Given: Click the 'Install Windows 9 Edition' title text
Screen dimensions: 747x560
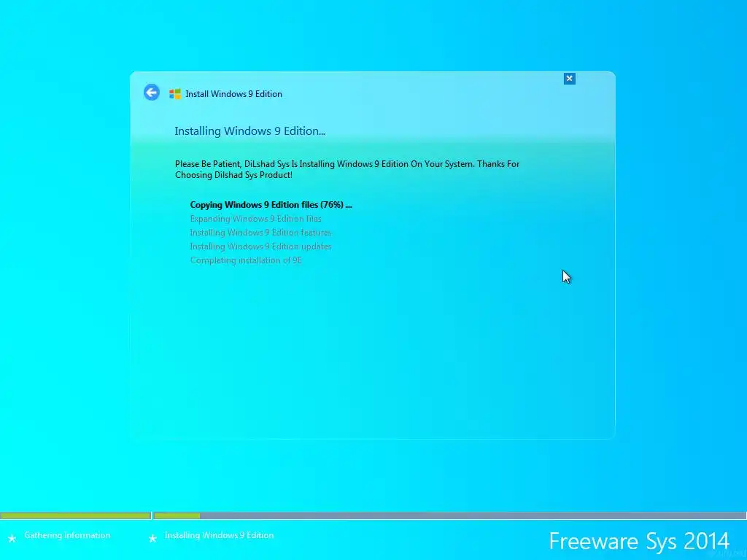Looking at the screenshot, I should point(234,94).
